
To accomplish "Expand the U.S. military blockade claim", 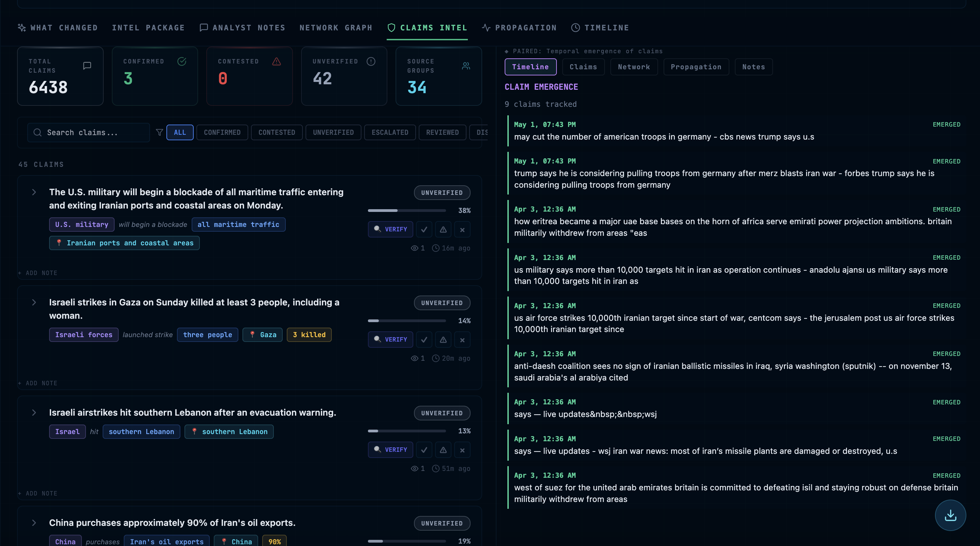I will pos(34,192).
